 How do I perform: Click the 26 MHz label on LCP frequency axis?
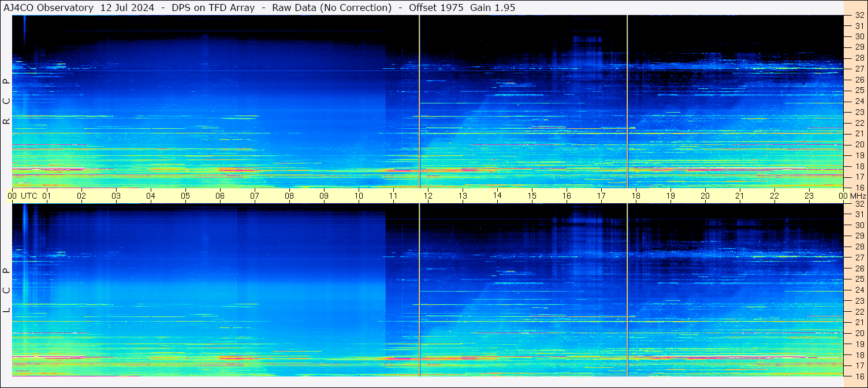click(859, 268)
